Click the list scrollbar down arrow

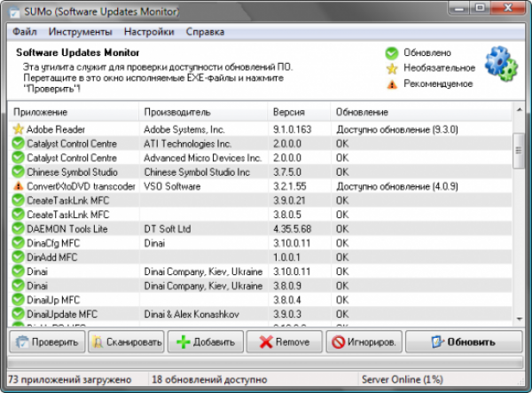(519, 318)
